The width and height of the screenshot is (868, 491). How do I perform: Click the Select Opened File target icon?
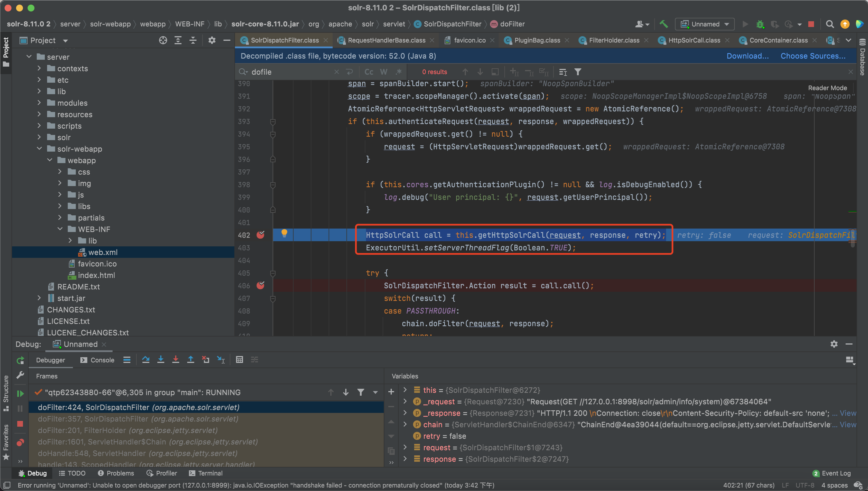point(163,40)
